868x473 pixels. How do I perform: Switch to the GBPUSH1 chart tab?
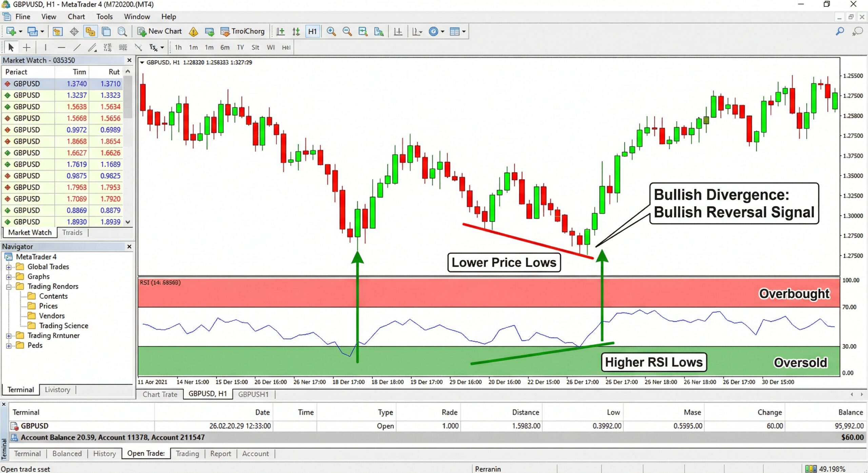click(x=253, y=394)
